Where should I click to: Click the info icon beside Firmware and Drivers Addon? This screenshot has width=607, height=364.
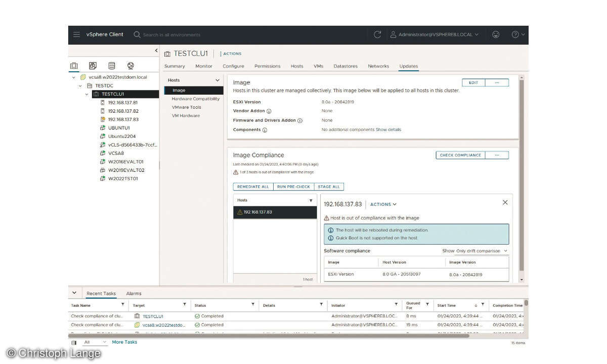(300, 121)
